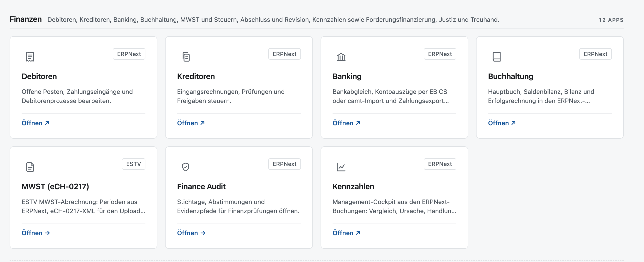
Task: Click the bank building icon on Banking card
Action: 341,57
